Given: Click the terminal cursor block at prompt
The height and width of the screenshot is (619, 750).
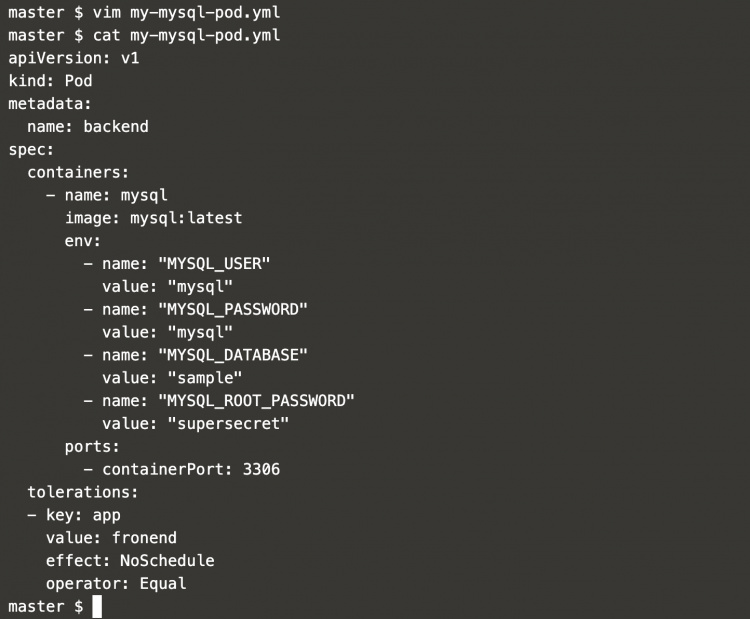Looking at the screenshot, I should tap(97, 607).
